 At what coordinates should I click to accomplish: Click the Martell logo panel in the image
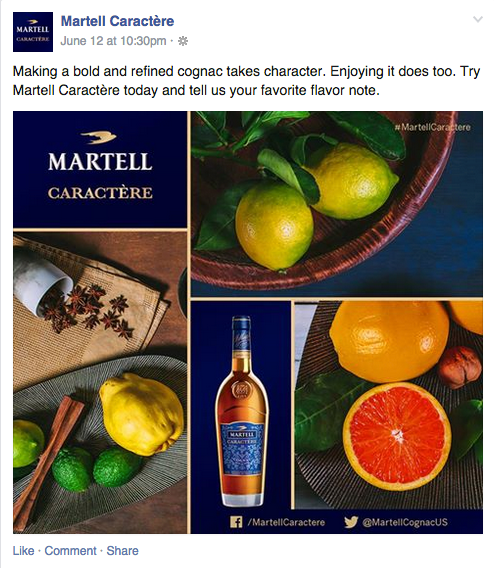[100, 170]
